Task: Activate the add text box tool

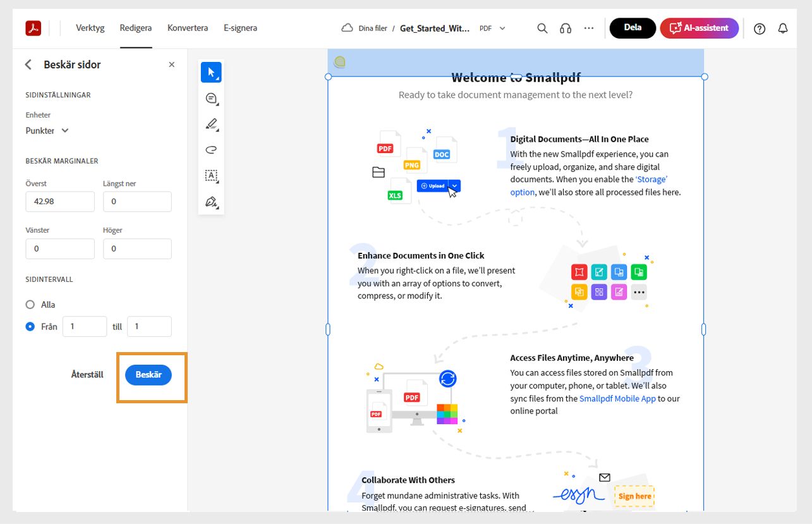Action: point(211,176)
